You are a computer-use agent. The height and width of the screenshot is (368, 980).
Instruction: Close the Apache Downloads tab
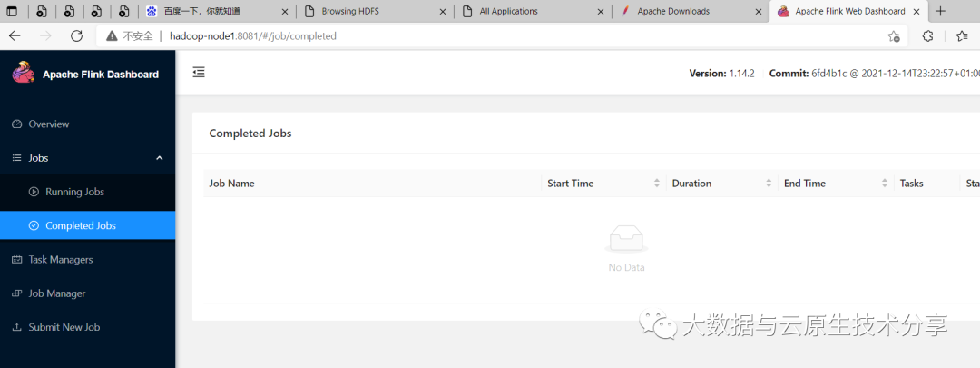point(759,11)
